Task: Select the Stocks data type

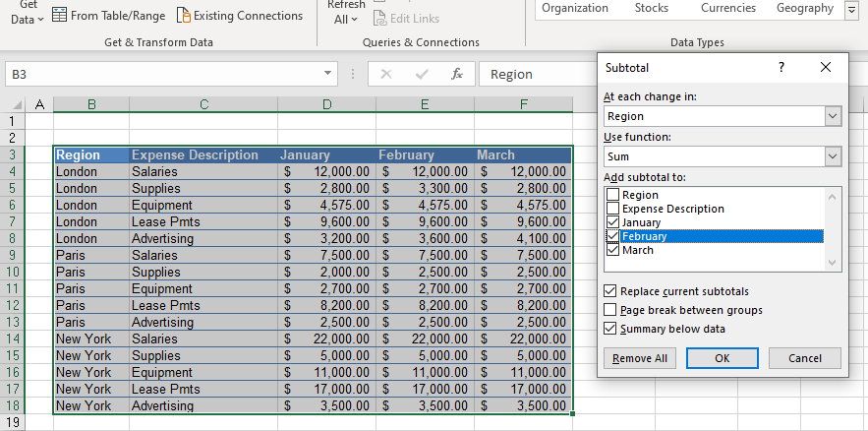Action: (652, 8)
